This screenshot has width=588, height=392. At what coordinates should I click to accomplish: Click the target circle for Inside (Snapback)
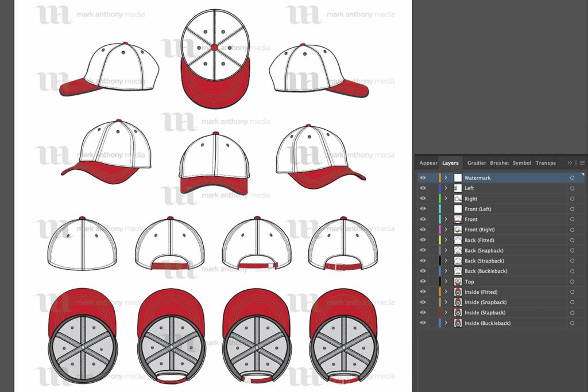point(571,302)
